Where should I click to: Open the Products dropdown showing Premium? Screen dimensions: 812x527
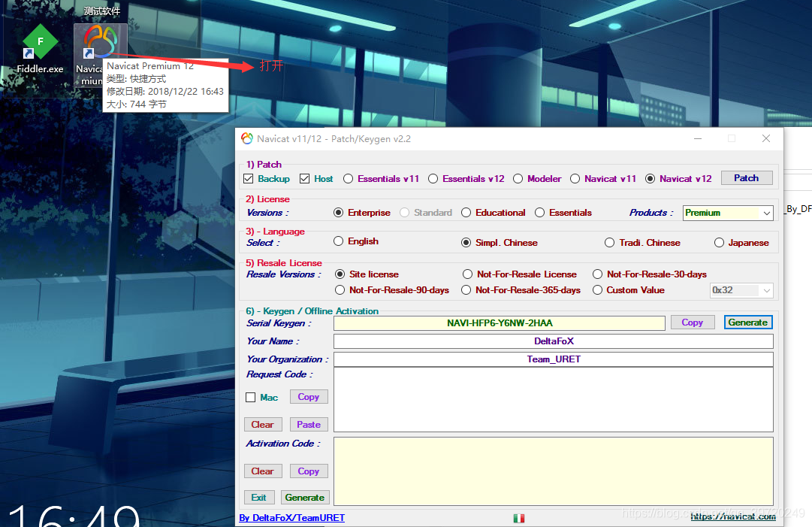728,213
